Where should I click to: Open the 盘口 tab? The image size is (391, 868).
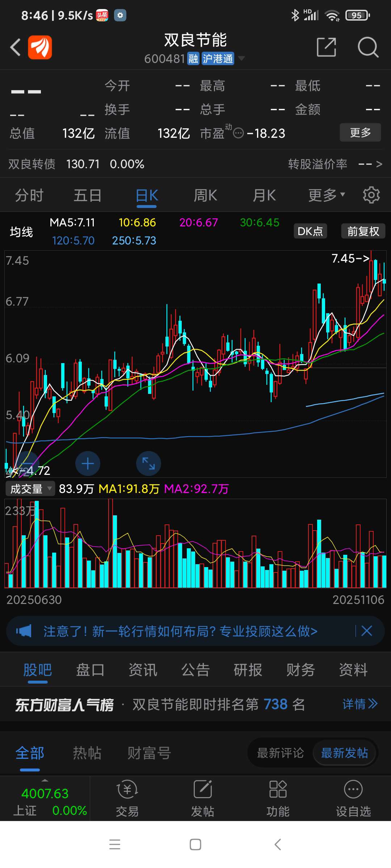point(90,670)
